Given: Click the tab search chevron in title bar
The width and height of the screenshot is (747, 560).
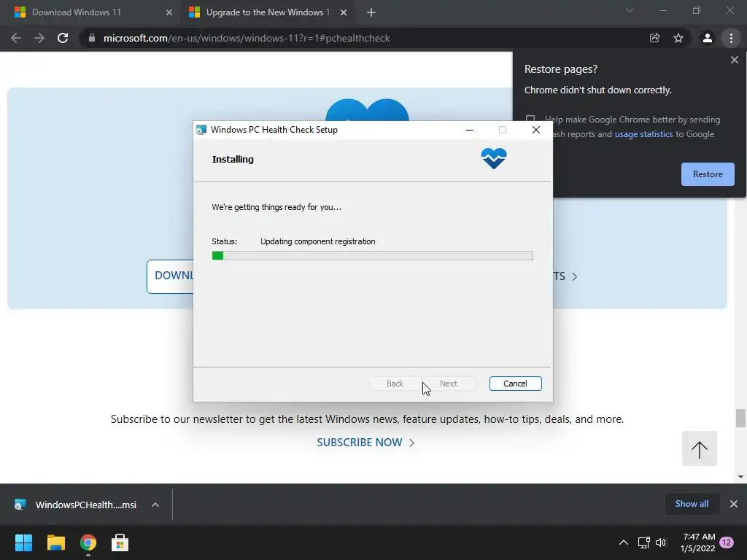Looking at the screenshot, I should point(630,10).
